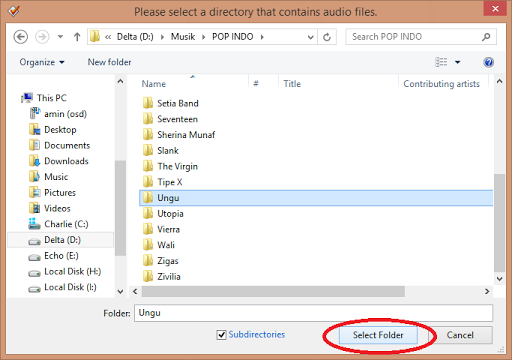Click the Cancel button

pos(460,335)
